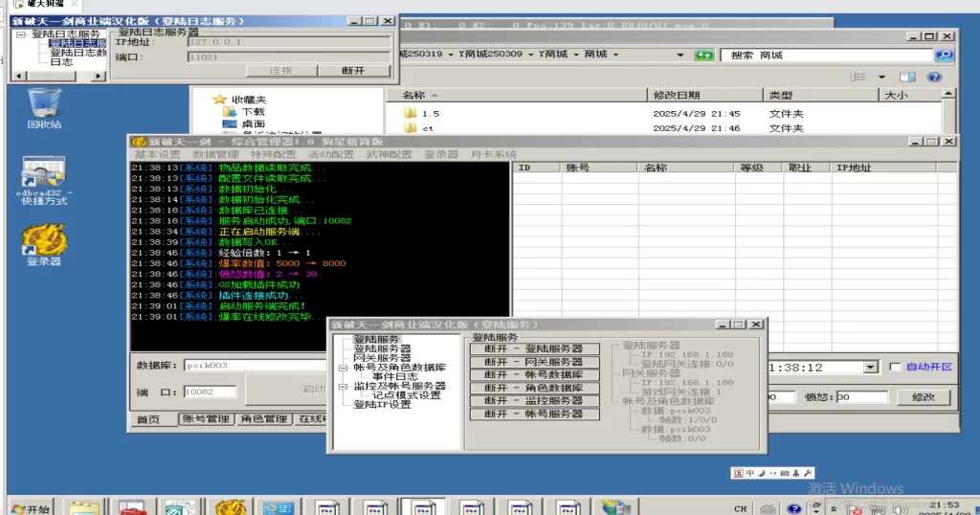
Task: Collapse the 帐号及角色数据库 tree node
Action: pyautogui.click(x=344, y=368)
